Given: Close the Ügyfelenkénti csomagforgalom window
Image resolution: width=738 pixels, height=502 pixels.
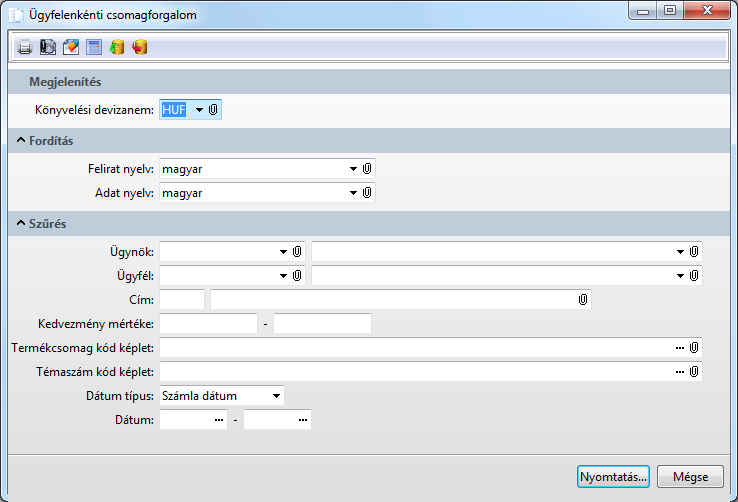Looking at the screenshot, I should click(707, 10).
